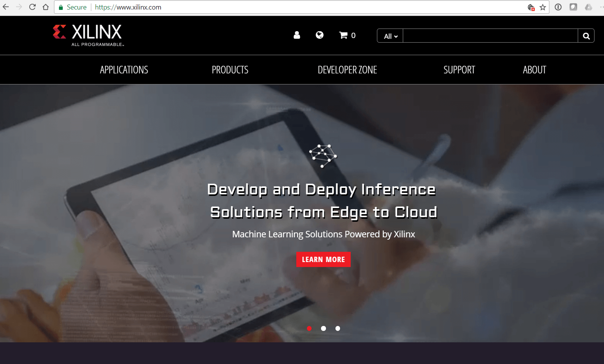
Task: Open the APPLICATIONS menu
Action: coord(124,70)
